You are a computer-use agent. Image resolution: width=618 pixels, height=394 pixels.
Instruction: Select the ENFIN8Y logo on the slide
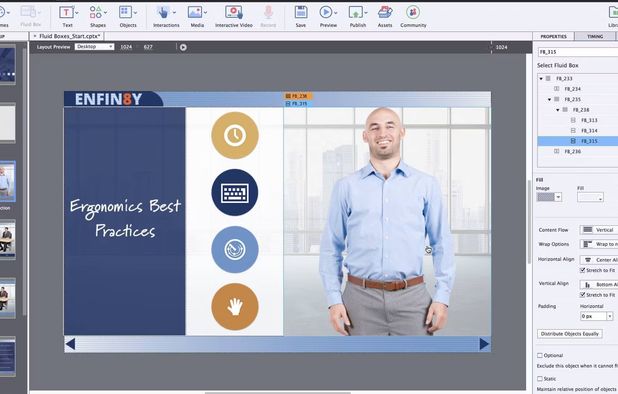point(108,99)
